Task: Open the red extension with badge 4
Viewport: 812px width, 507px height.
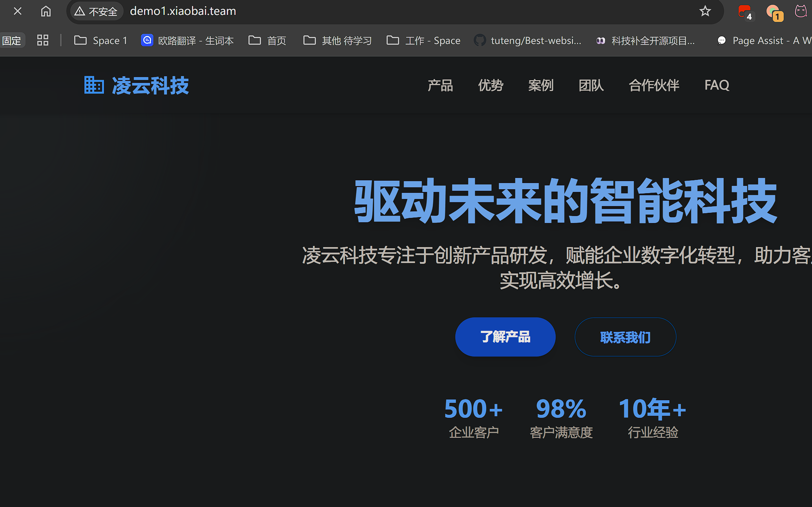Action: click(x=744, y=12)
